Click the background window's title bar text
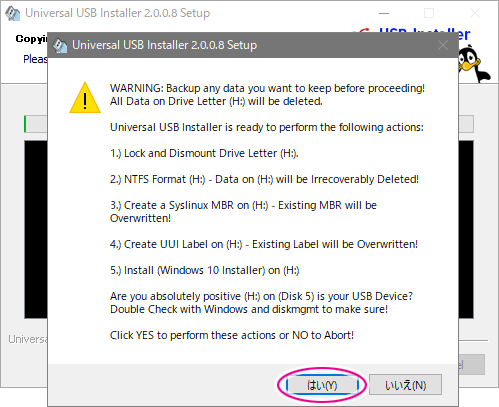 tap(118, 13)
